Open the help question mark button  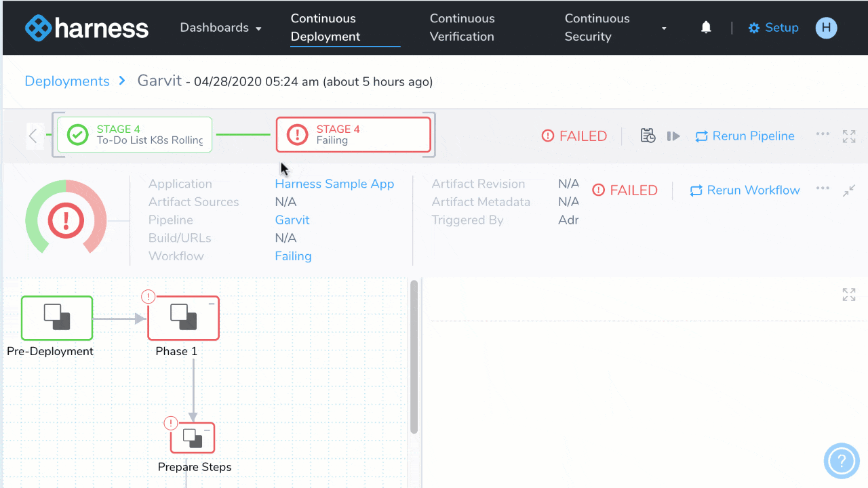(x=842, y=462)
